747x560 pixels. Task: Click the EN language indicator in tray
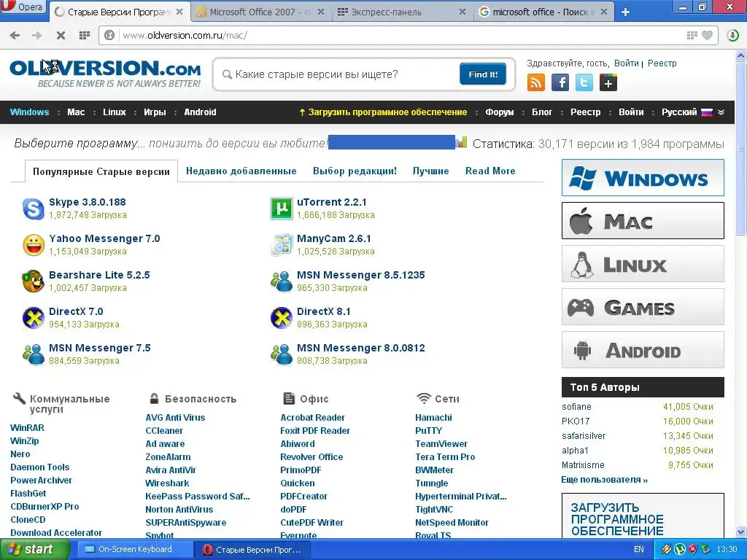[x=639, y=550]
